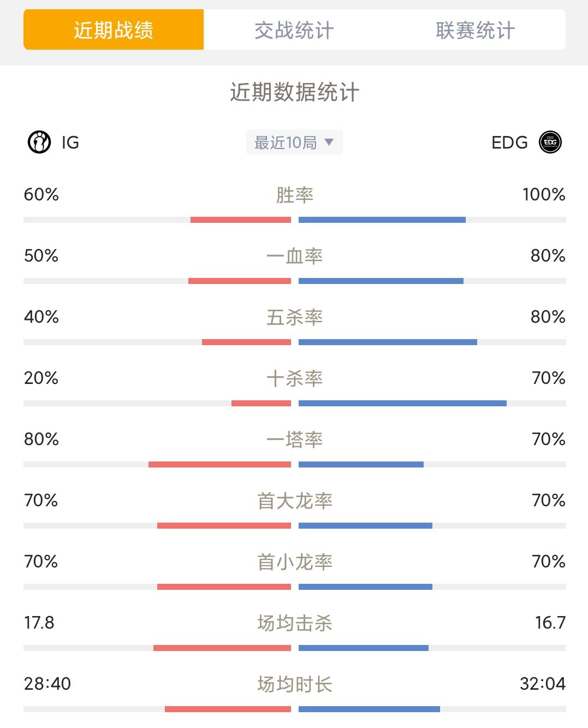
Task: Click the 32:04 EDG duration value
Action: (x=543, y=684)
